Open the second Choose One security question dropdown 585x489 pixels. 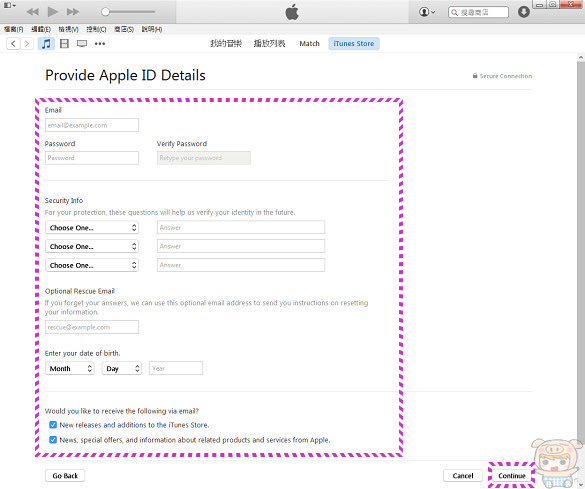pos(92,246)
